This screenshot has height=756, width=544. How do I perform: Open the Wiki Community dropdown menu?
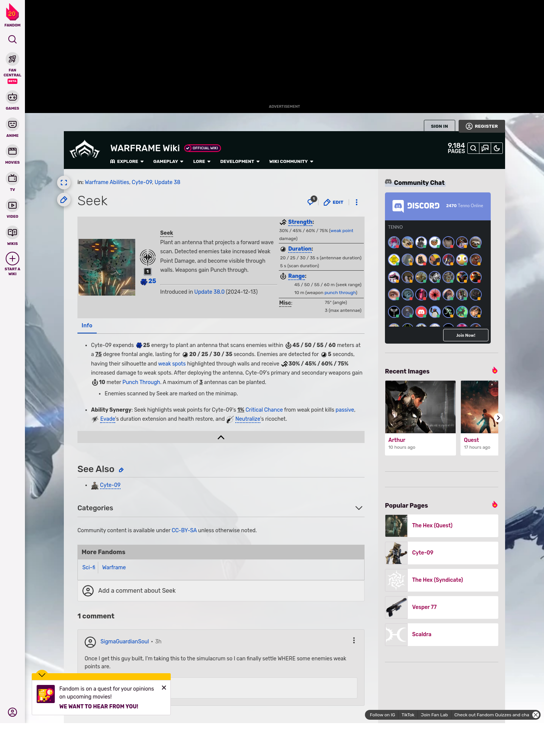(x=291, y=161)
